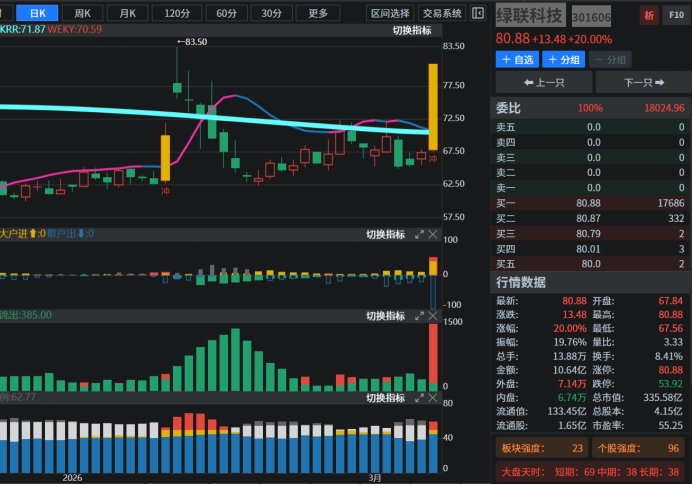
Task: Switch to the 周K weekly chart tab
Action: coord(82,13)
